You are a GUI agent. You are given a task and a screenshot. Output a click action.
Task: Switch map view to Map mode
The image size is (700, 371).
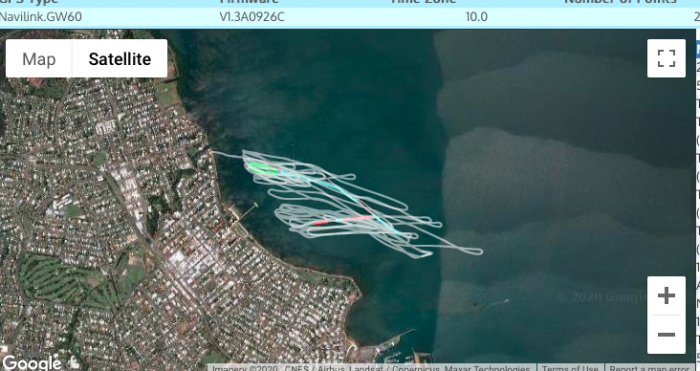[x=39, y=58]
